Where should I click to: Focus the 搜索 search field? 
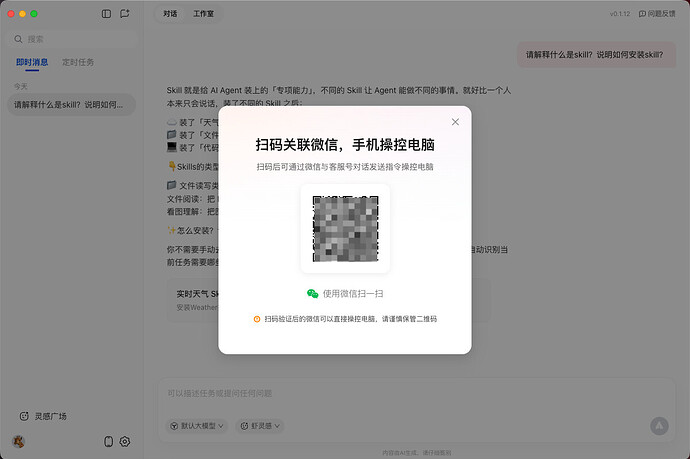73,39
